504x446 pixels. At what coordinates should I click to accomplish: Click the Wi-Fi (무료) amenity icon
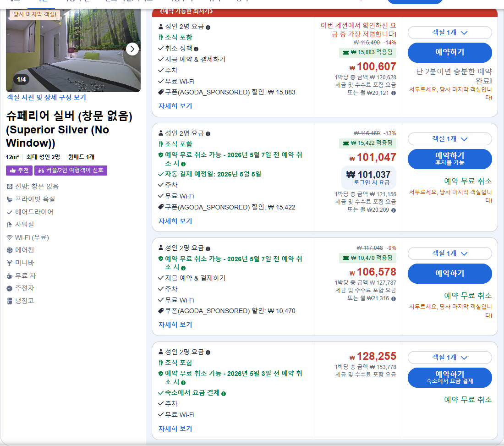[10, 237]
